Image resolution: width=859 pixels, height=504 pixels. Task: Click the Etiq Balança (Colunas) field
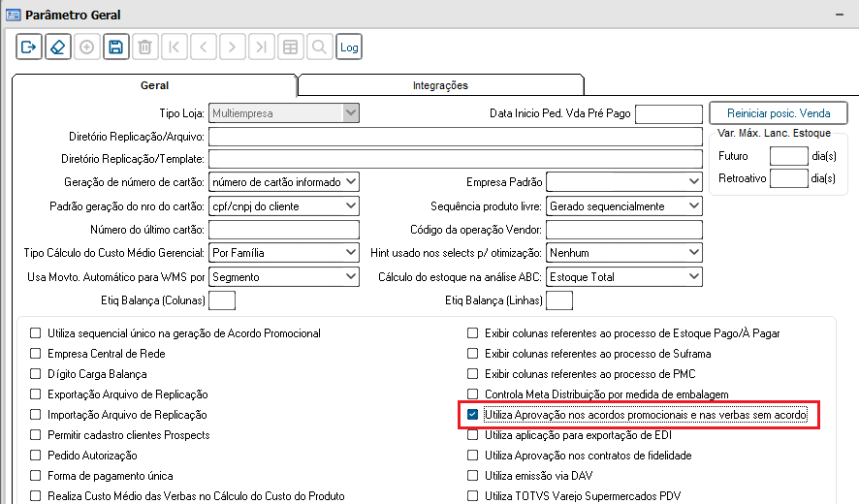click(x=222, y=300)
